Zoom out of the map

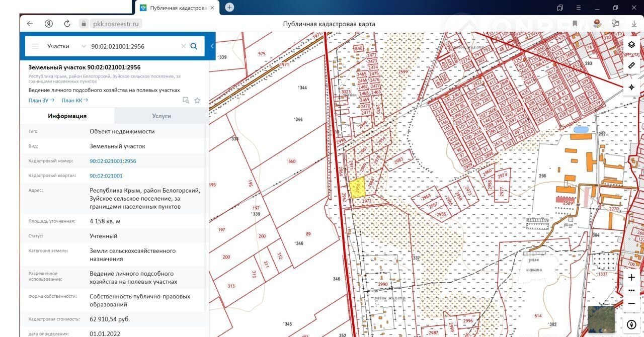[631, 303]
